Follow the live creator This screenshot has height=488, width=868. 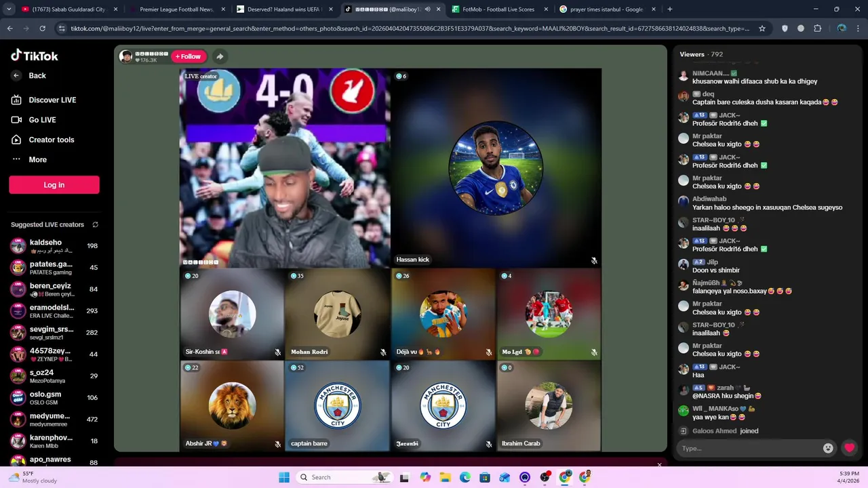(x=189, y=56)
